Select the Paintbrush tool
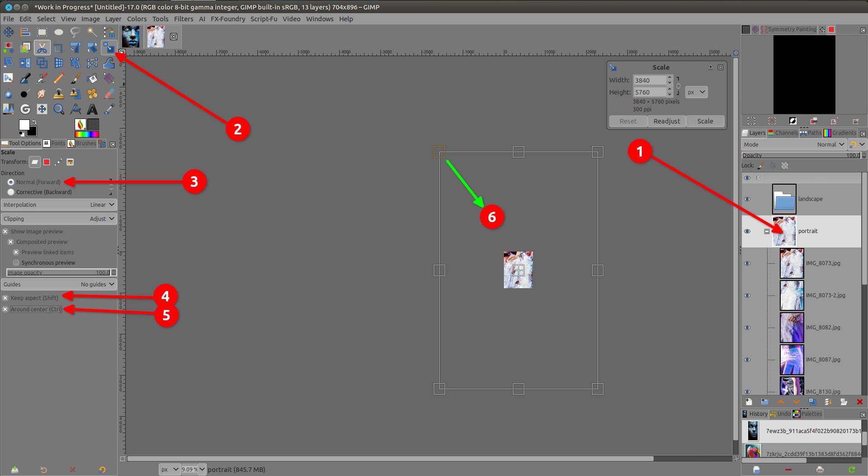This screenshot has height=476, width=868. pos(76,78)
